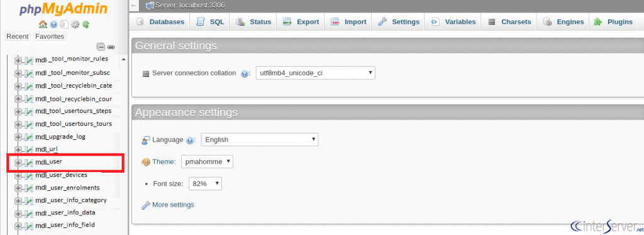Viewport: 644px width, 235px height.
Task: Open the Import tab
Action: 348,22
